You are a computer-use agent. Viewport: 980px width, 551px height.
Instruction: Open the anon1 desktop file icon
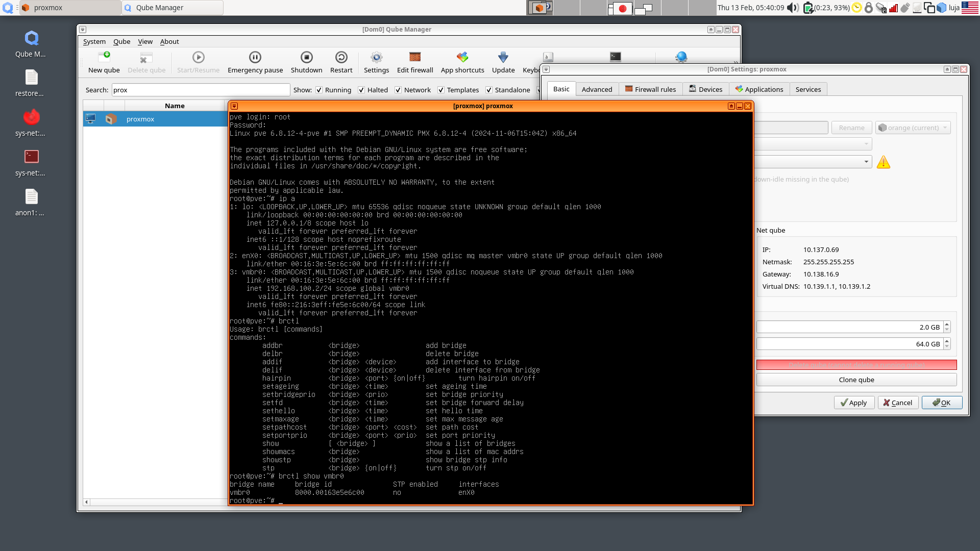(31, 203)
